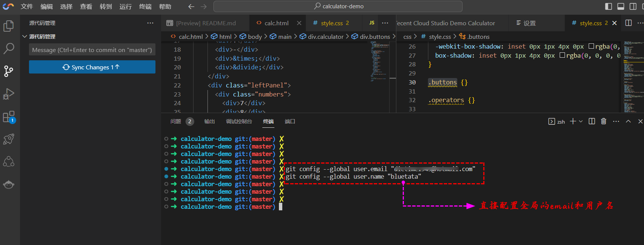Open 源代码管理 panel more actions menu
This screenshot has height=245, width=644.
tap(150, 23)
